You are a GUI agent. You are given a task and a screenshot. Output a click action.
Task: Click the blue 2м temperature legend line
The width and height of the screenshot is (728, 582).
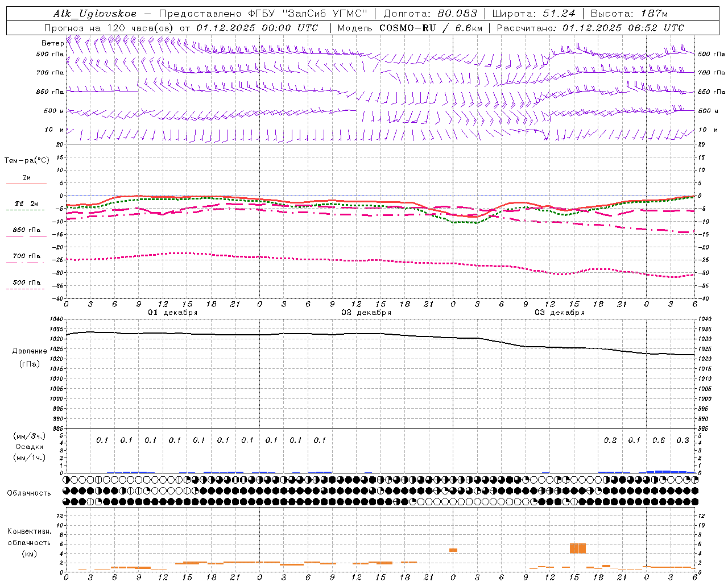coord(26,184)
